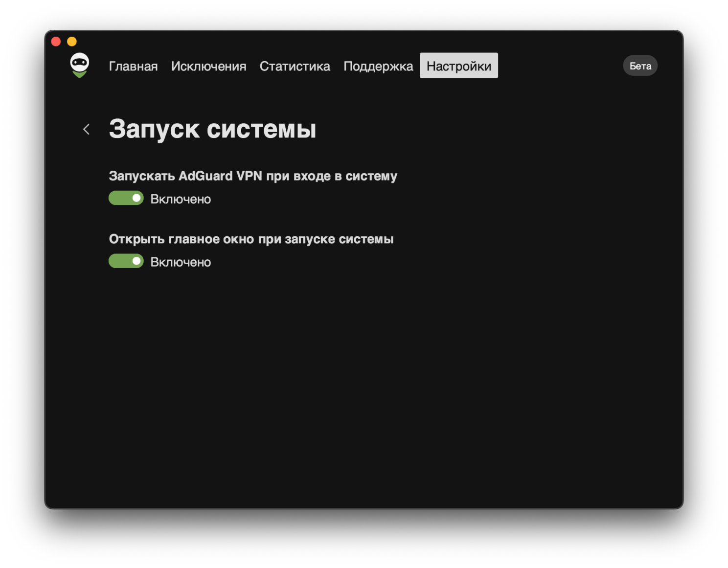The height and width of the screenshot is (568, 728).
Task: Toggle 'Открыть главное окно при запуске системы'
Action: [126, 261]
